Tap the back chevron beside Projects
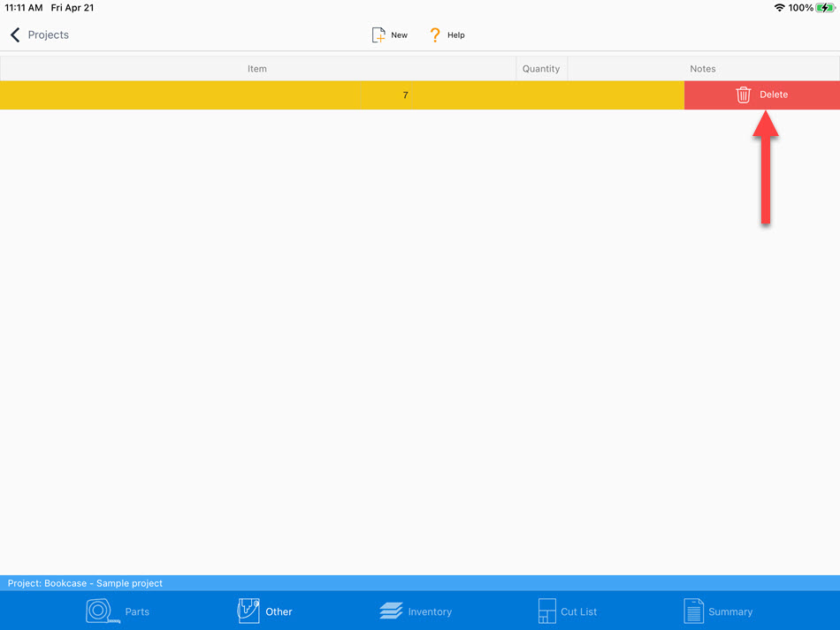Viewport: 840px width, 630px height. [15, 35]
